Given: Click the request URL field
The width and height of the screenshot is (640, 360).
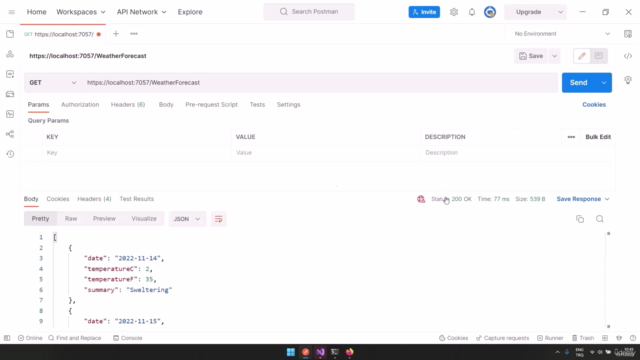Looking at the screenshot, I should point(320,82).
